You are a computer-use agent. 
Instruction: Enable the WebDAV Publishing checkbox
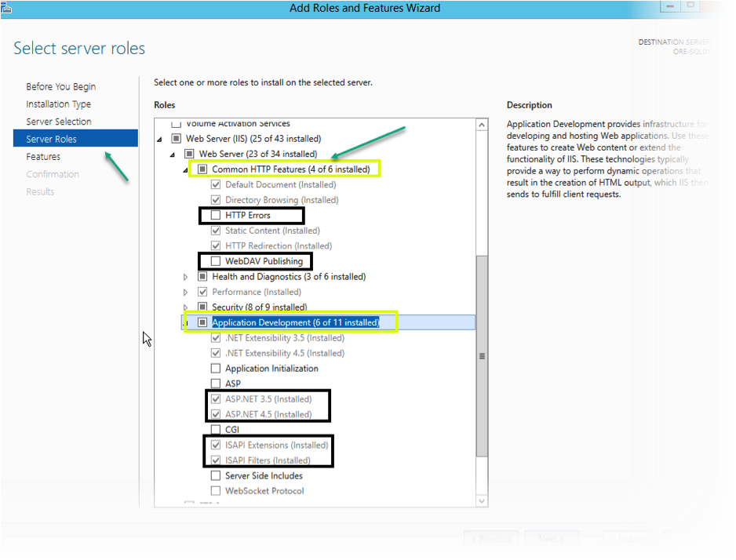click(216, 261)
